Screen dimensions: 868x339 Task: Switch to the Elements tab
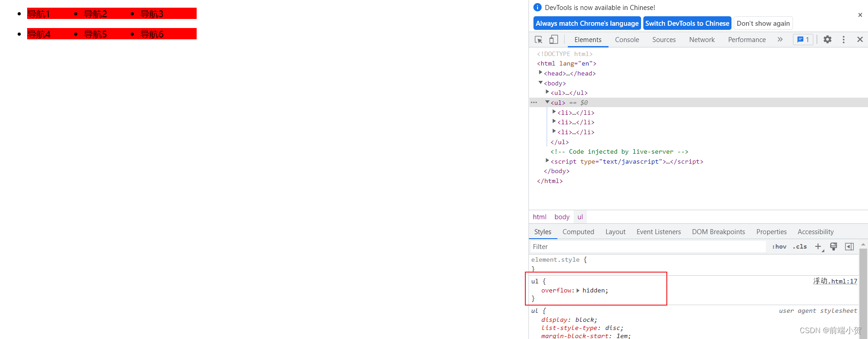[x=588, y=40]
